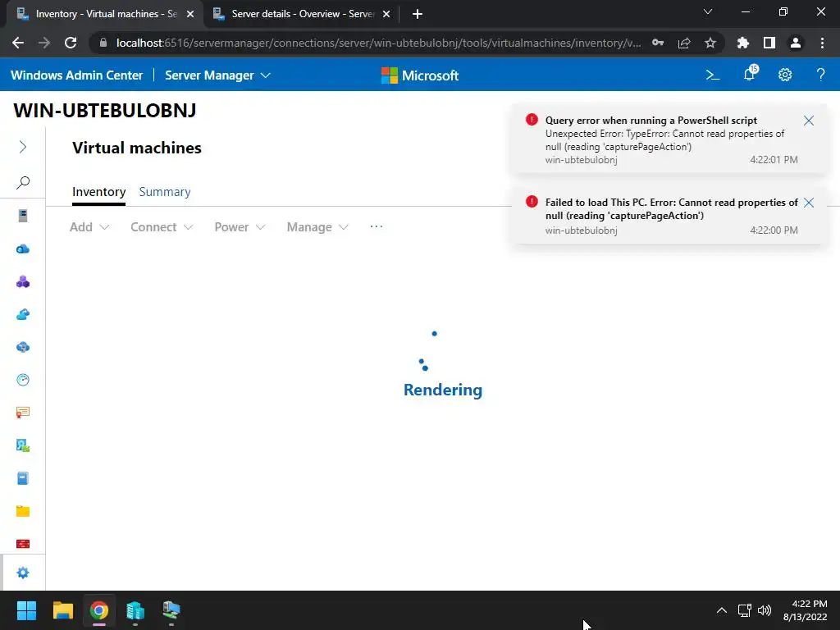Viewport: 840px width, 630px height.
Task: Show hidden system tray icons
Action: (722, 610)
